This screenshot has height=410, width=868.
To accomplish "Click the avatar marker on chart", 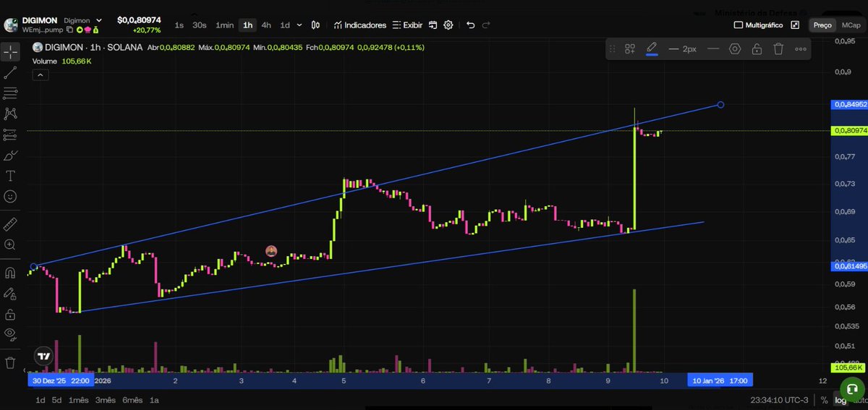I will (271, 251).
